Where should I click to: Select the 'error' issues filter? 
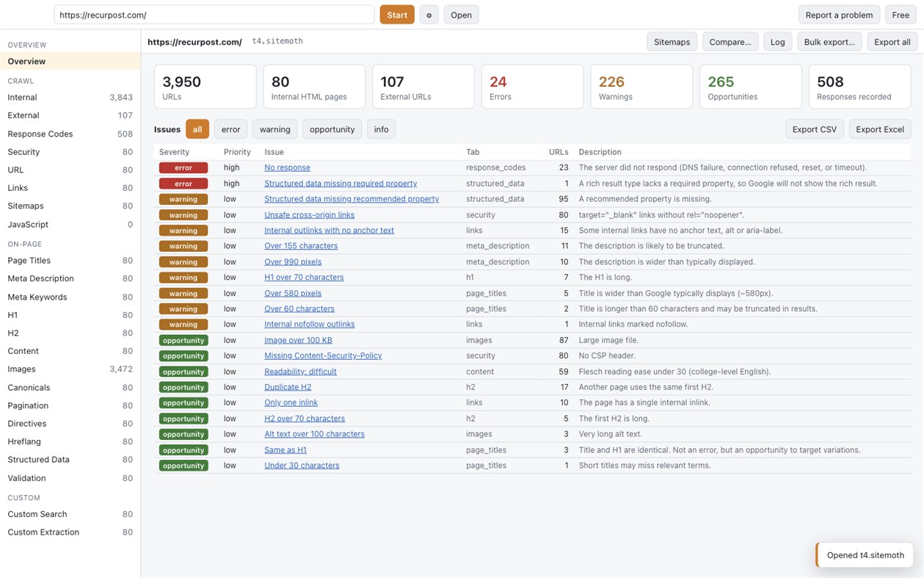tap(230, 129)
